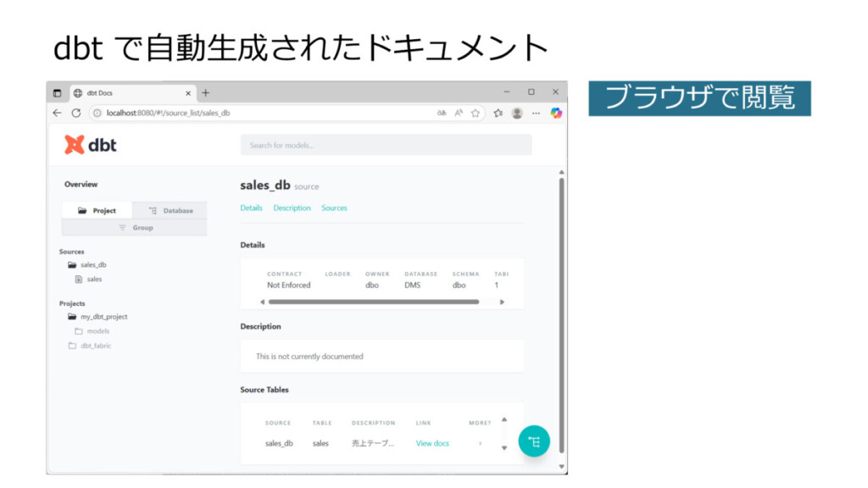Select the dbt Docs browser tab
The image size is (868, 488).
[x=133, y=93]
